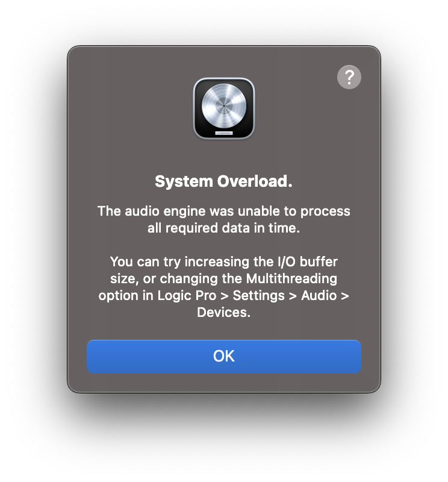Click the metallic disc in the Logic icon

point(224,105)
